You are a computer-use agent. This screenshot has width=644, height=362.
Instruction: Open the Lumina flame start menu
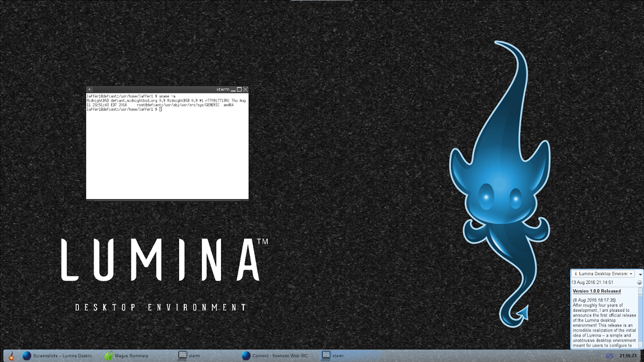[11, 356]
